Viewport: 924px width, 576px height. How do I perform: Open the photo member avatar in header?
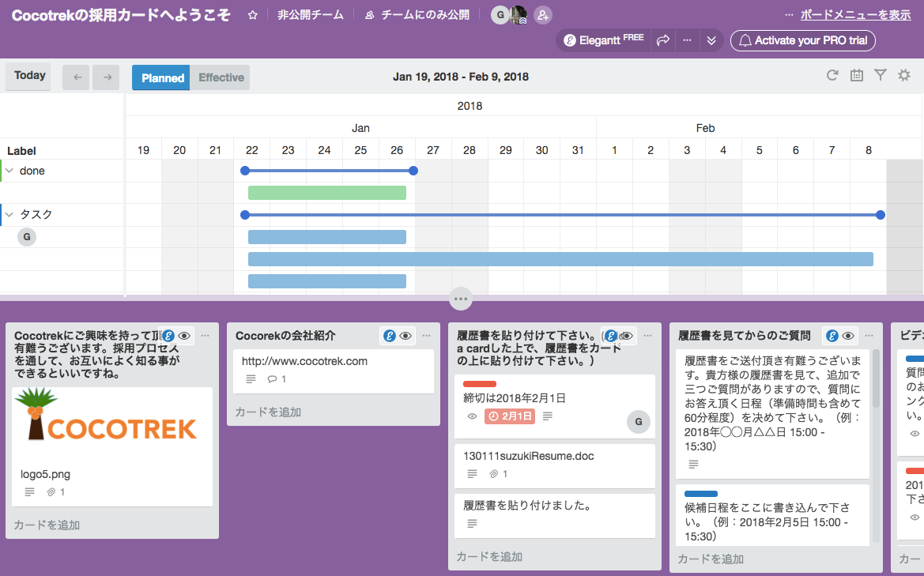(519, 15)
